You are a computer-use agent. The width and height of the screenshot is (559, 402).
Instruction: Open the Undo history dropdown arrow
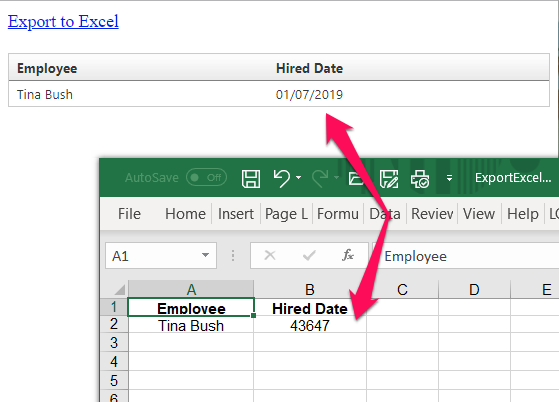click(x=298, y=177)
